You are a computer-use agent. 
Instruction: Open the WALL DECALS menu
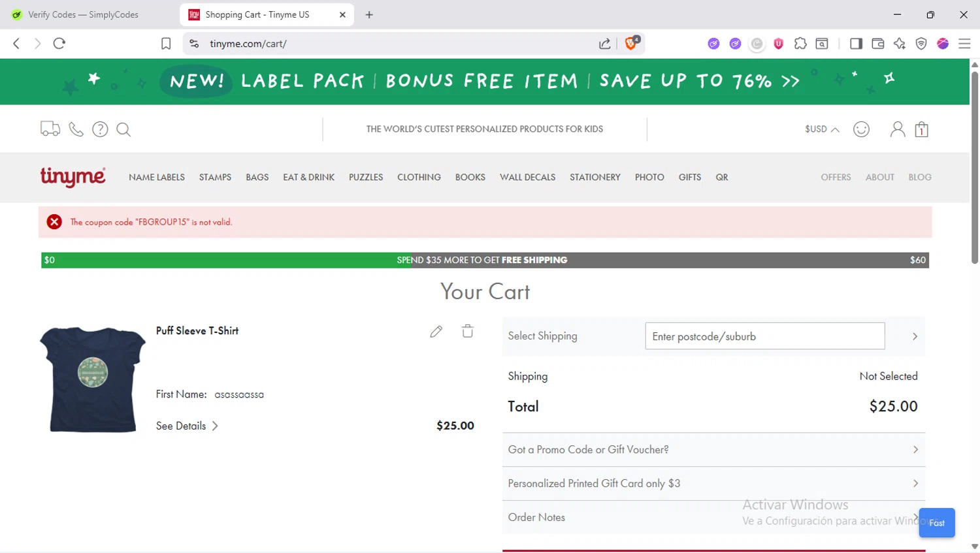[527, 178]
